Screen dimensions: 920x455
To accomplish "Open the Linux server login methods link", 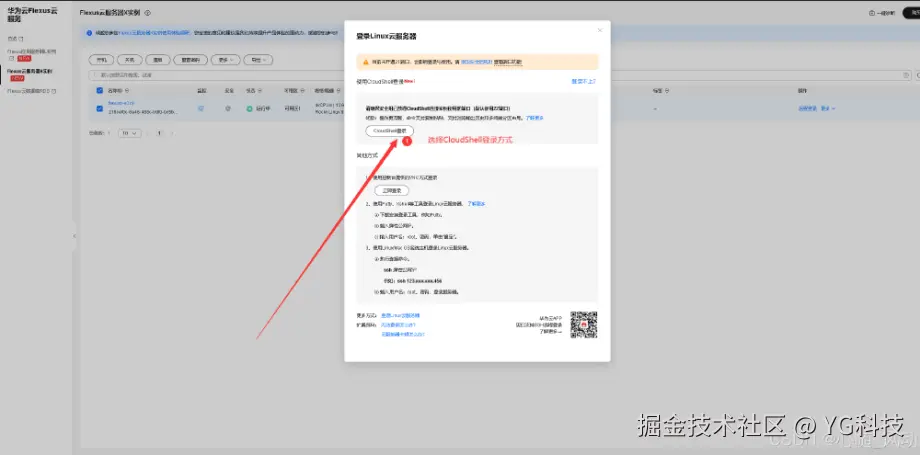I will (x=400, y=315).
